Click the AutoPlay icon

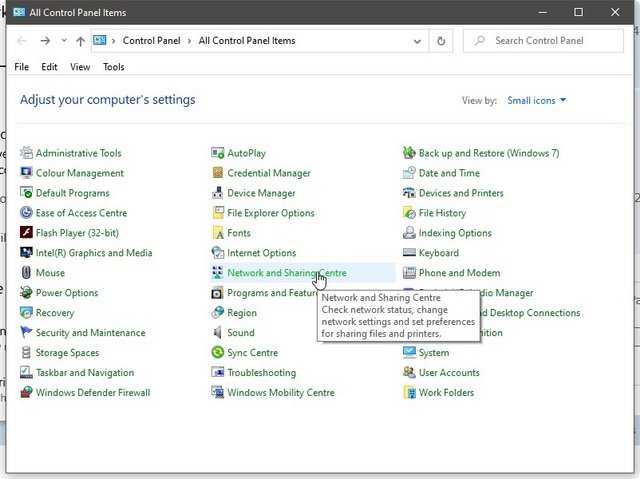(x=218, y=153)
